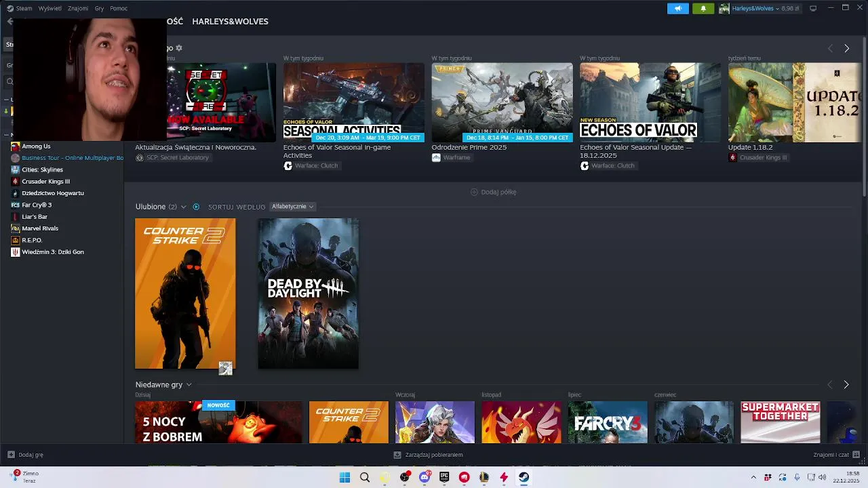Screen dimensions: 868x488
Task: Open Windows taskbar search
Action: (x=365, y=477)
